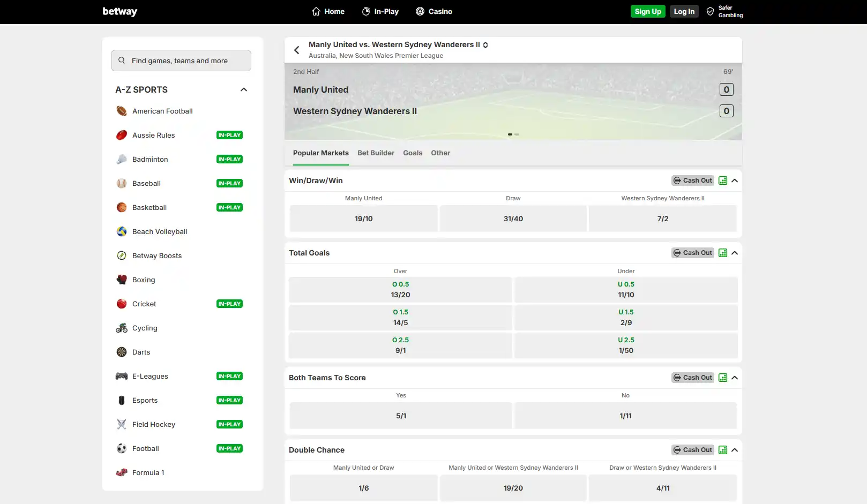Select the Darts board icon
Screen dimensions: 867x504
122,352
